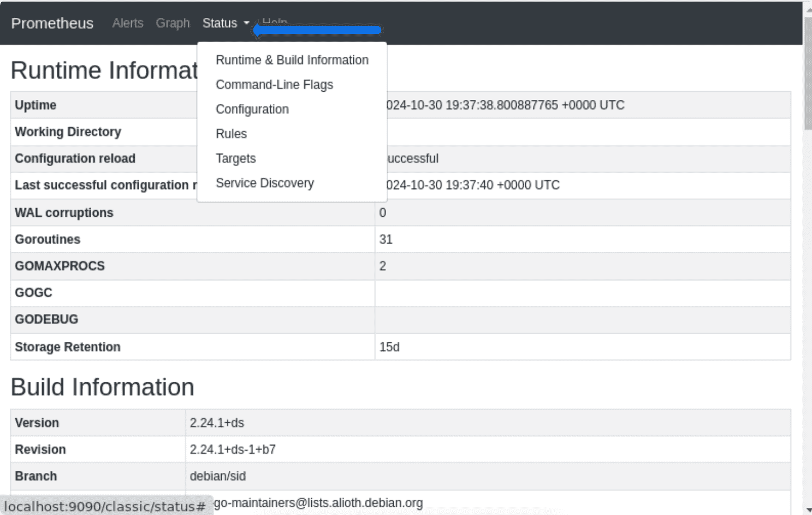Click the Version value 2.24.1+ds
Screen dimensions: 812x515
tap(217, 423)
